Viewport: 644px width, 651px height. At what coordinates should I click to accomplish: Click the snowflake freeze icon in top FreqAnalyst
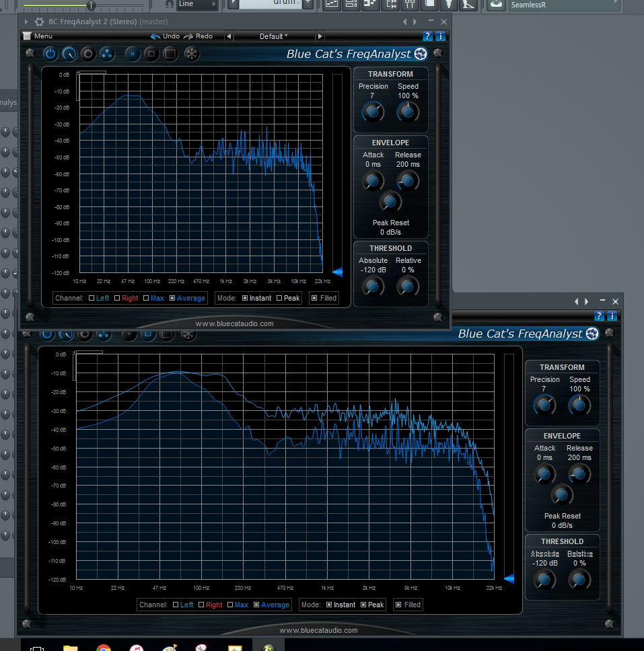point(192,54)
